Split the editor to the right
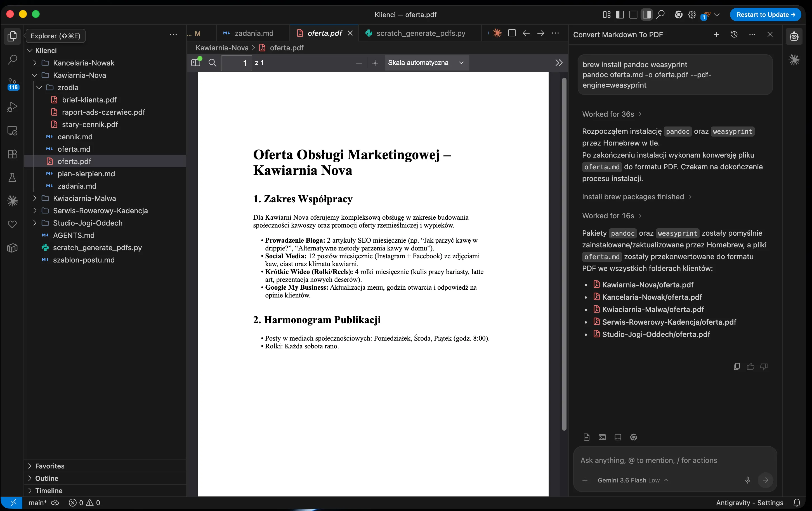This screenshot has width=812, height=511. point(511,33)
